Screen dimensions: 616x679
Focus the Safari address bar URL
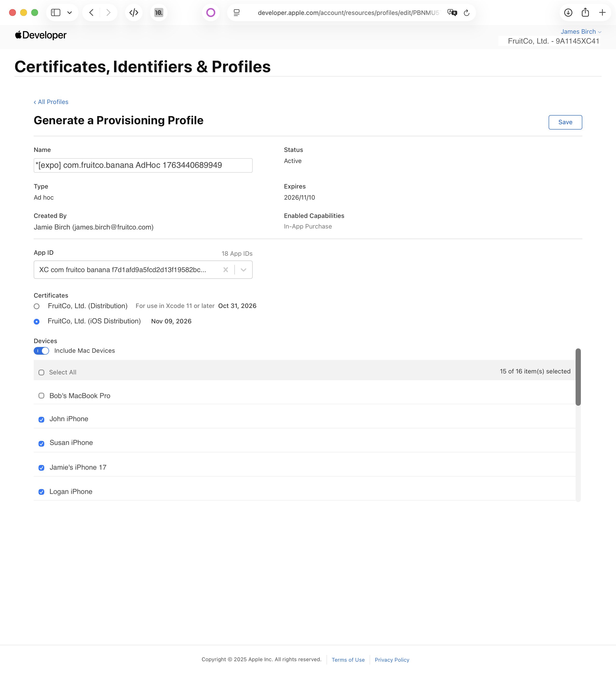[x=348, y=13]
